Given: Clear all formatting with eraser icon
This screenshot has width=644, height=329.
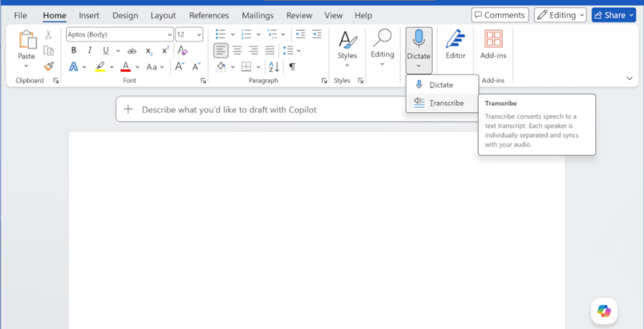Looking at the screenshot, I should [x=183, y=50].
